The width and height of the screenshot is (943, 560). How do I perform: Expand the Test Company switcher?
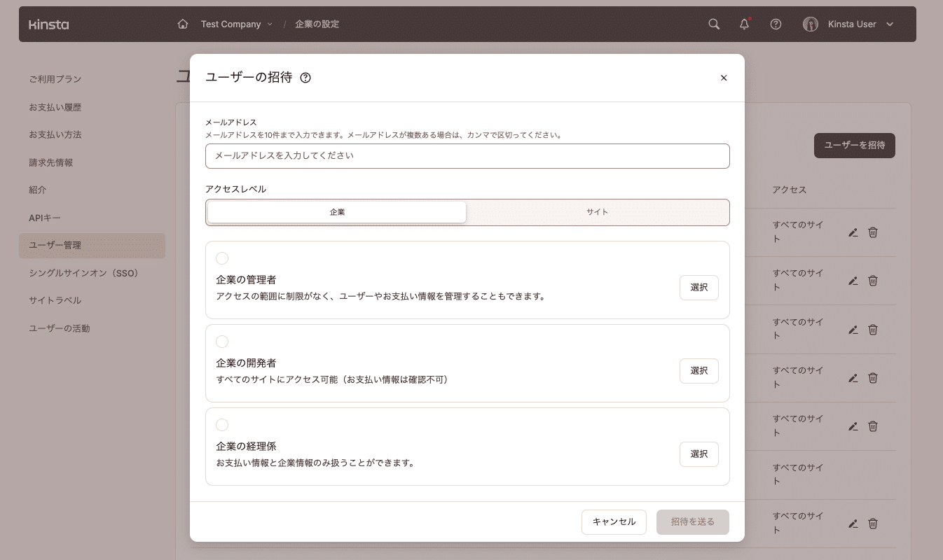pos(236,24)
